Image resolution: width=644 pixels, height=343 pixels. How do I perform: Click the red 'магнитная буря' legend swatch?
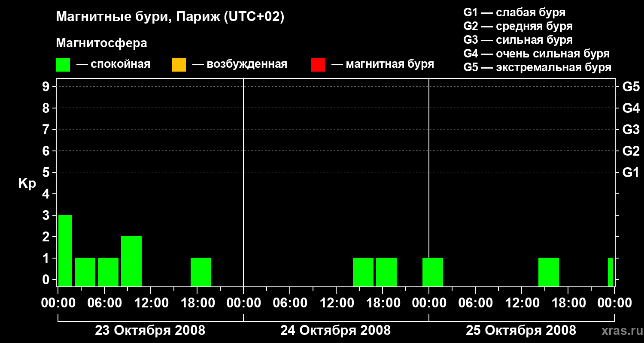tap(318, 65)
